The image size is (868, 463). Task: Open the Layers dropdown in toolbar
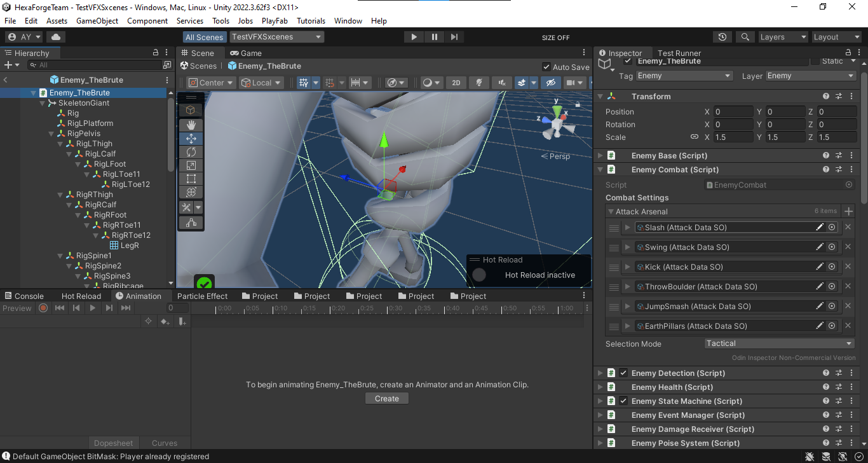pos(783,37)
